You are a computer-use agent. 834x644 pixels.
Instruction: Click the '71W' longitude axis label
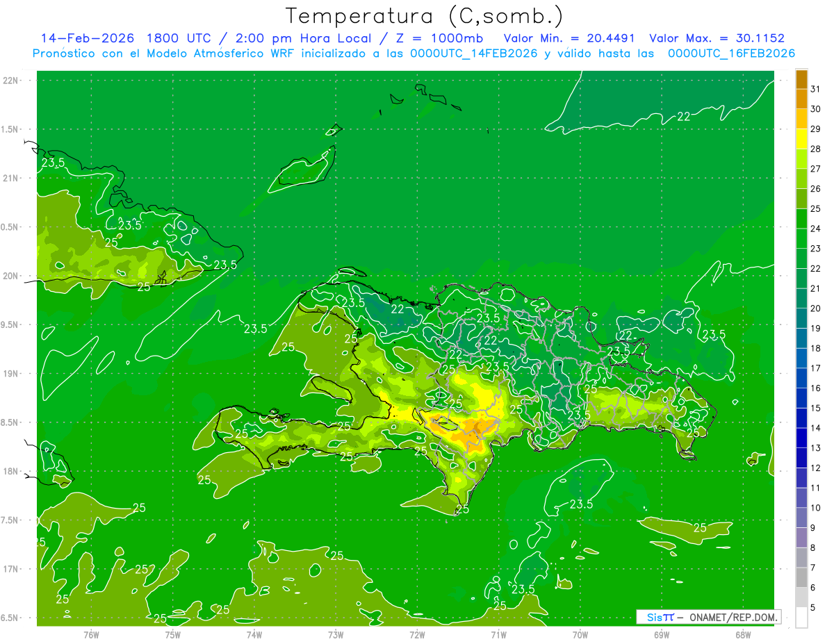click(498, 634)
